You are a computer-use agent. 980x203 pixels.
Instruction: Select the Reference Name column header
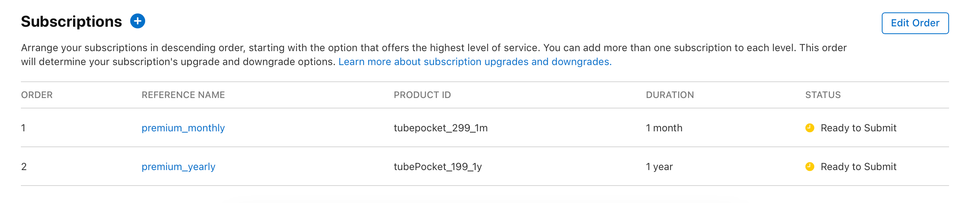(x=183, y=95)
